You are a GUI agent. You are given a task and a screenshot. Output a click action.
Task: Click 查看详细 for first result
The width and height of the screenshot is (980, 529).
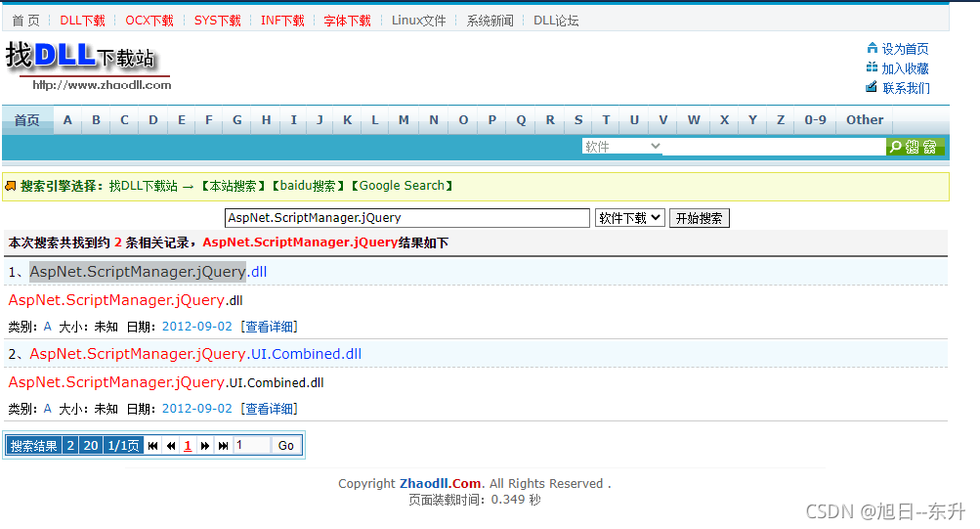click(x=270, y=327)
